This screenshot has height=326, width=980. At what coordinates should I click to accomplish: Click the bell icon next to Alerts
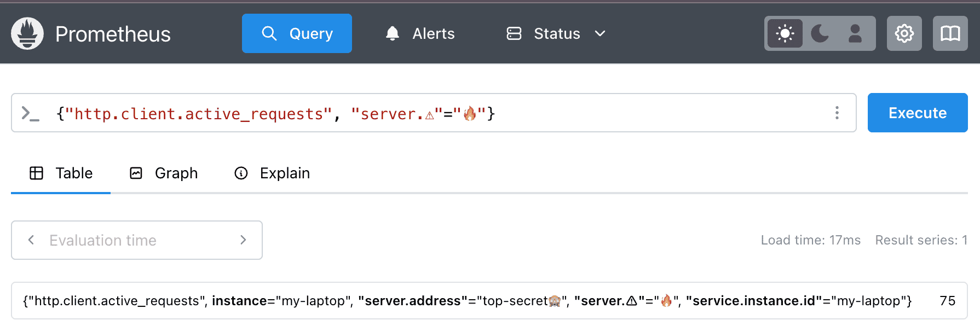tap(392, 34)
